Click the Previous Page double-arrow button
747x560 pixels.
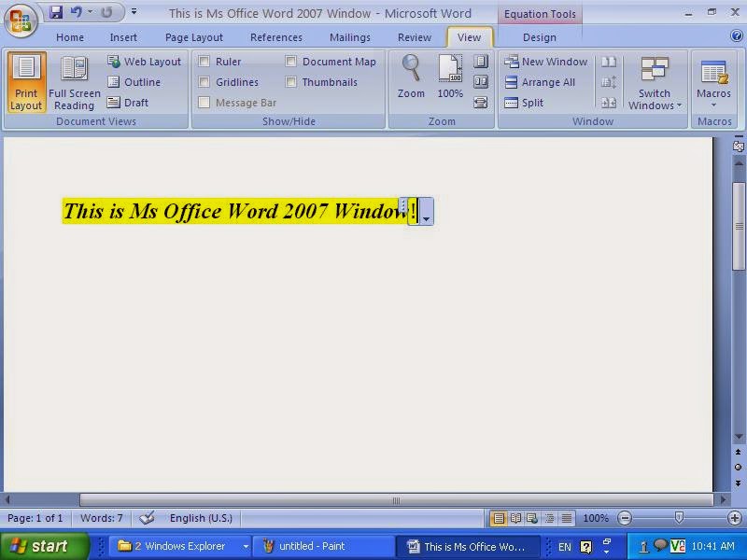[738, 452]
